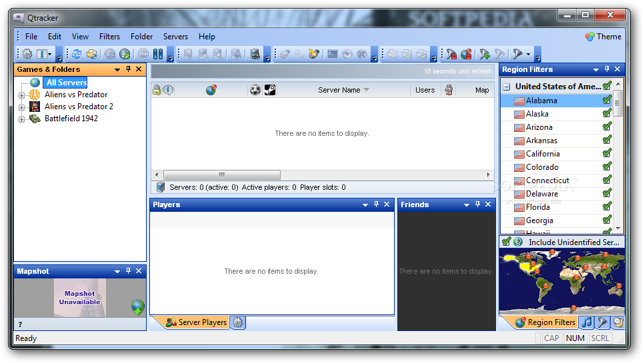Click the globe with red marker filter icon
The height and width of the screenshot is (363, 644).
click(466, 54)
